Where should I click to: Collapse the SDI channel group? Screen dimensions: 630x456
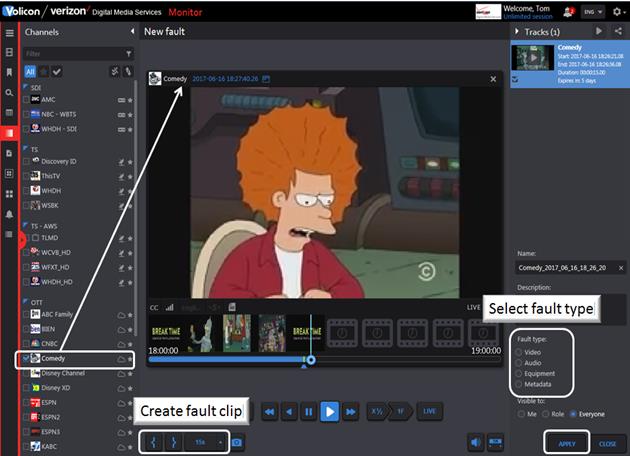(x=25, y=87)
